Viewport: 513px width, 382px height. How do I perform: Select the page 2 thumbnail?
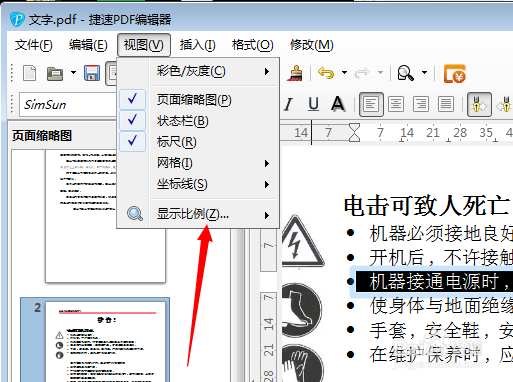[x=105, y=342]
